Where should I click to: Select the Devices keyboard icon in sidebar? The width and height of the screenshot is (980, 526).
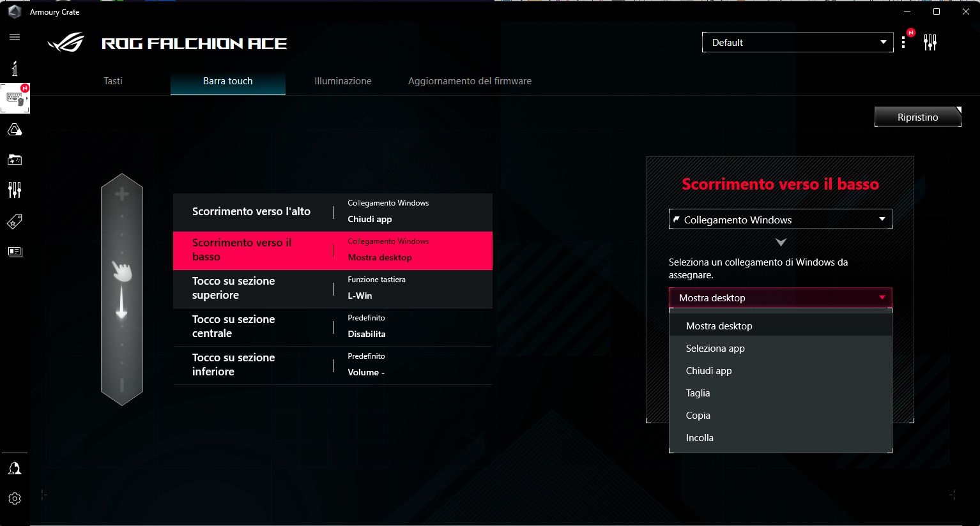[15, 98]
